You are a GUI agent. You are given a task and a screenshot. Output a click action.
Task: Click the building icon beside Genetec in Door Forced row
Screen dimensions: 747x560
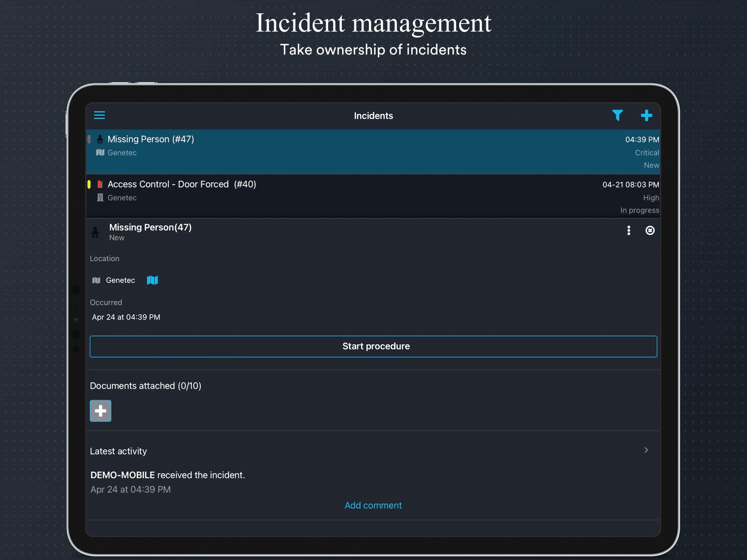point(100,198)
